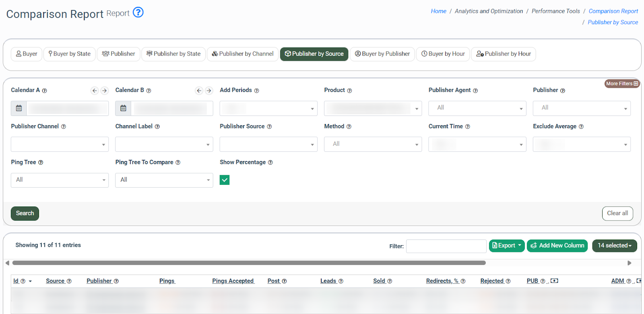Click Calendar A previous period arrow
This screenshot has height=314, width=644.
[95, 91]
